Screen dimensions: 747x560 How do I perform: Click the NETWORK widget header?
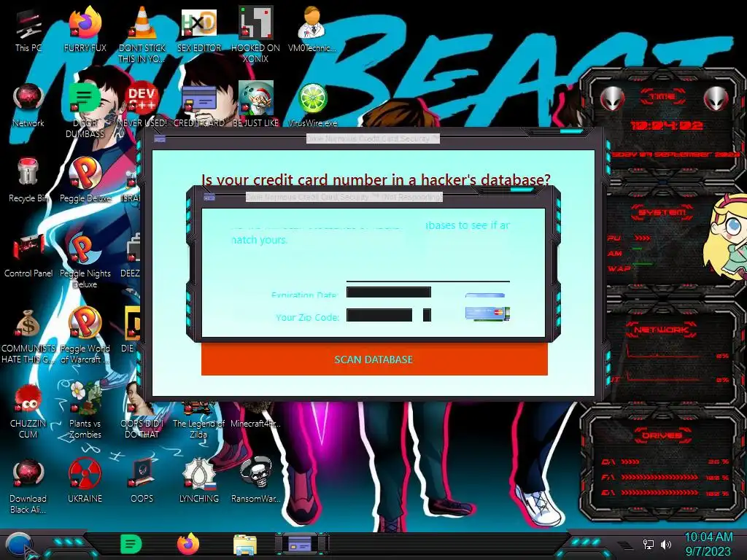tap(661, 329)
